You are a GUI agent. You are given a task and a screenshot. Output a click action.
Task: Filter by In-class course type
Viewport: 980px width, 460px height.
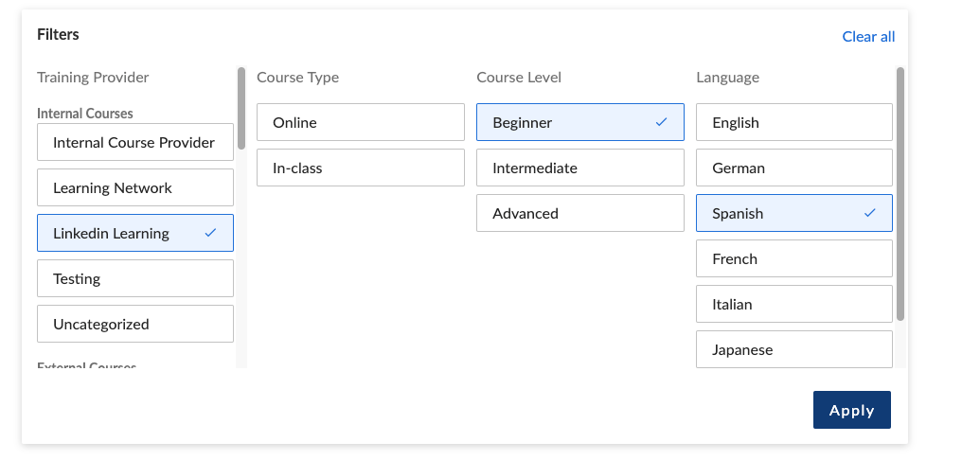coord(360,168)
